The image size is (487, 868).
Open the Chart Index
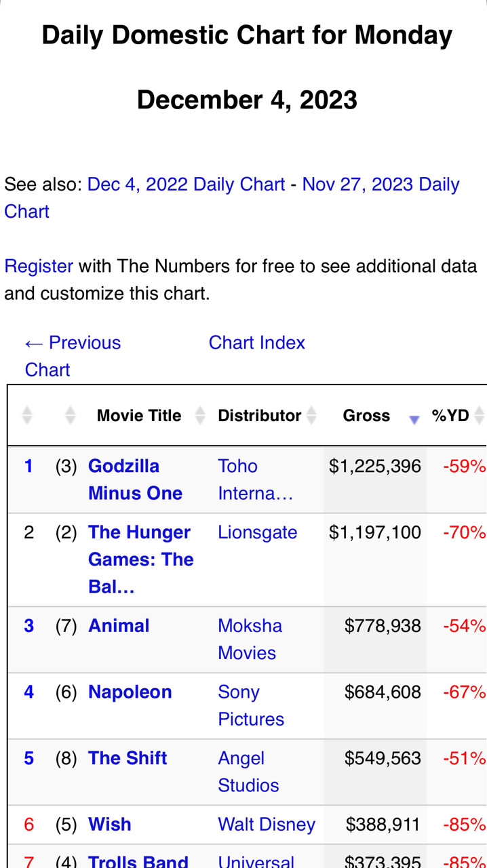click(x=256, y=342)
